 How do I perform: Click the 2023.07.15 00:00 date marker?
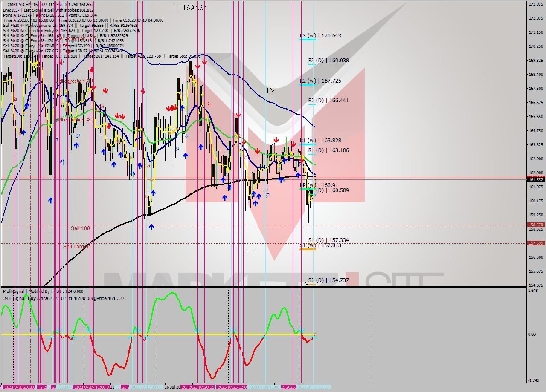(x=146, y=387)
